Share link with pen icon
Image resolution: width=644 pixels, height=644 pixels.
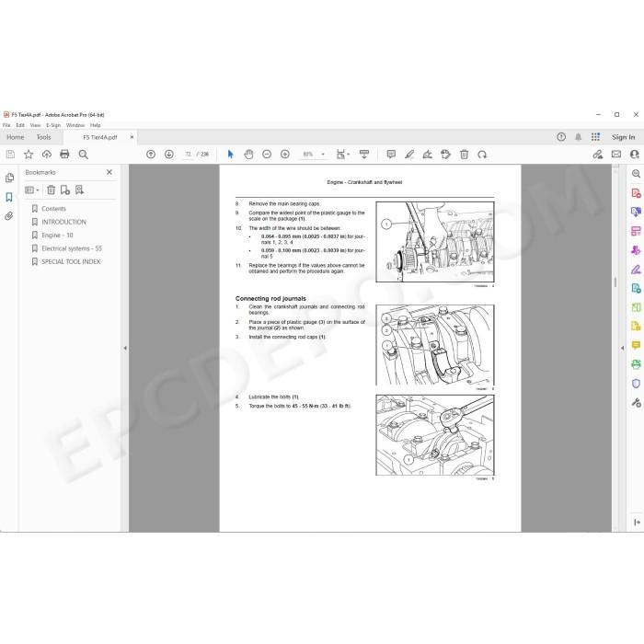598,155
